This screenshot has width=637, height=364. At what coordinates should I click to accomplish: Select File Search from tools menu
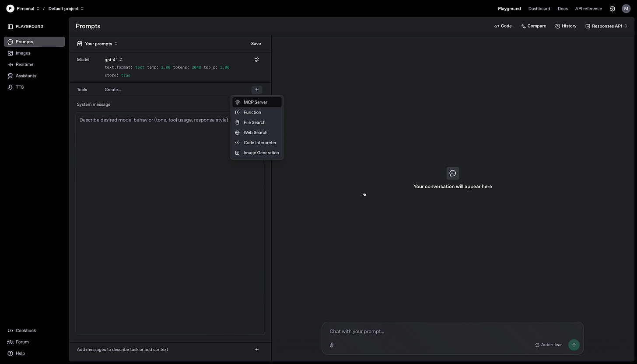[257, 122]
